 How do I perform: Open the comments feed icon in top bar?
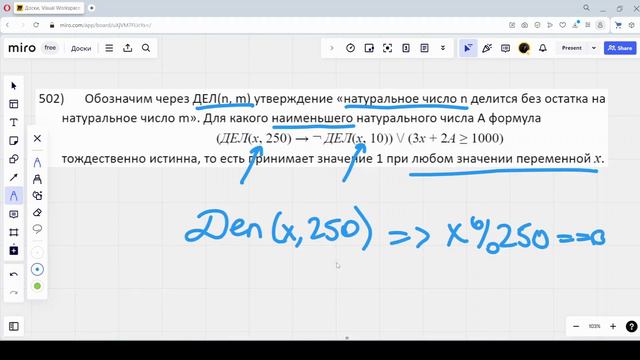coord(505,48)
